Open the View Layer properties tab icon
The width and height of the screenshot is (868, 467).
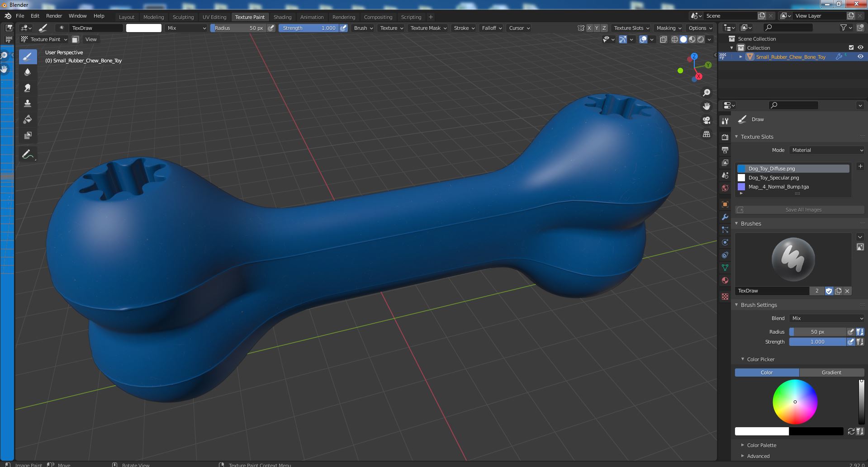pos(725,162)
